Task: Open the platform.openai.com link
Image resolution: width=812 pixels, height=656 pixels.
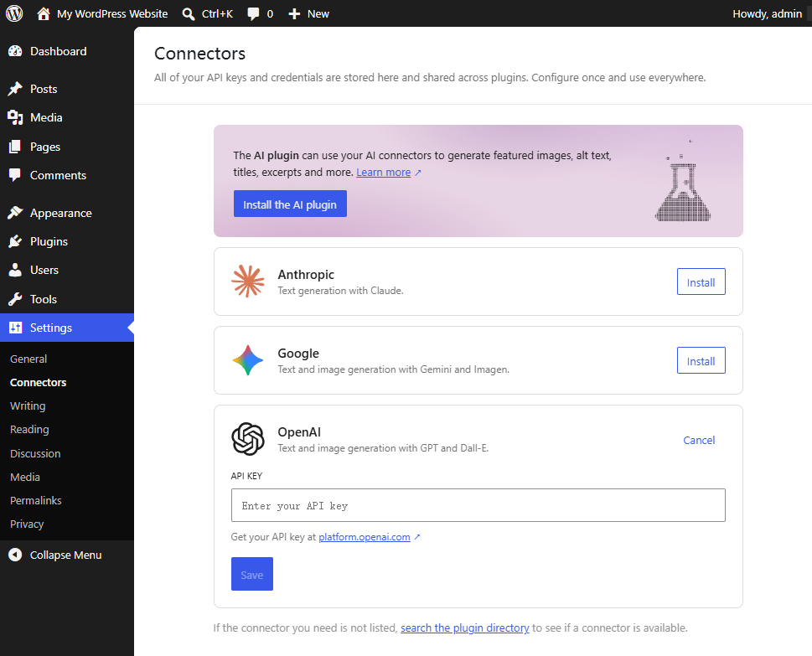Action: (x=364, y=537)
